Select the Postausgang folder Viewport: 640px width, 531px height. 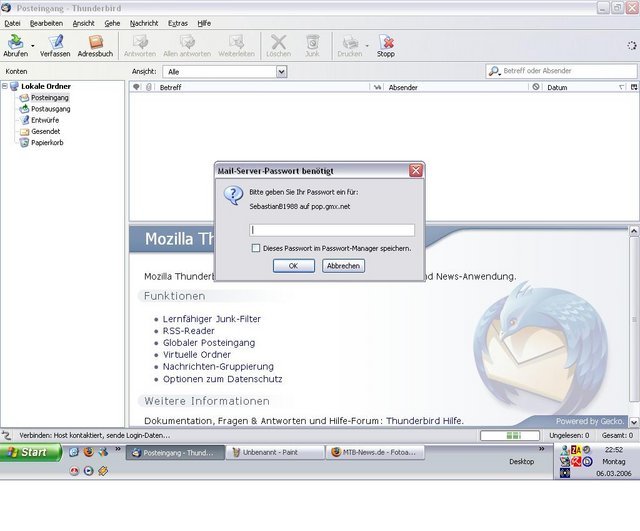coord(51,109)
